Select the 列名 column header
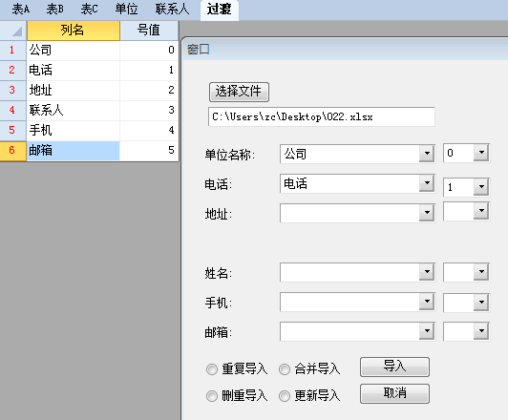 pyautogui.click(x=74, y=31)
